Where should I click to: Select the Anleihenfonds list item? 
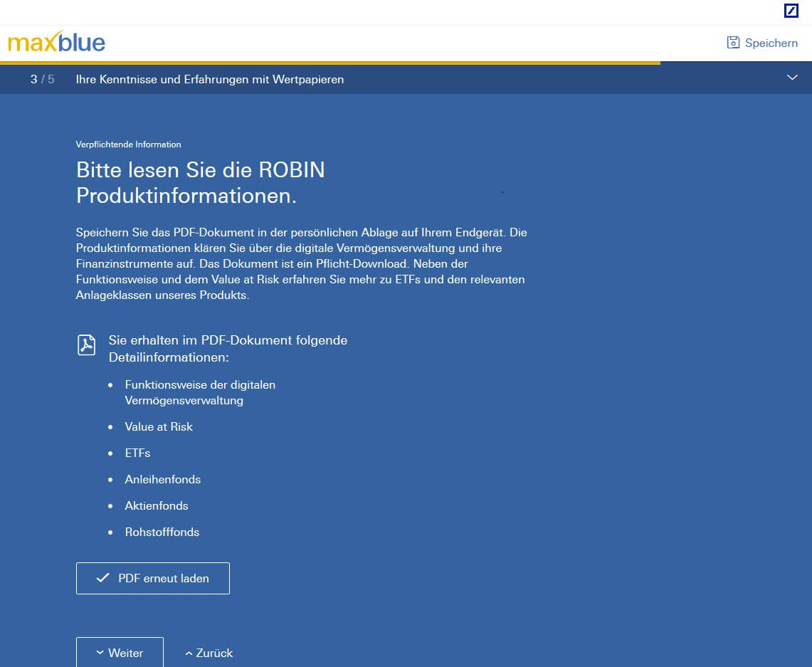pyautogui.click(x=162, y=480)
